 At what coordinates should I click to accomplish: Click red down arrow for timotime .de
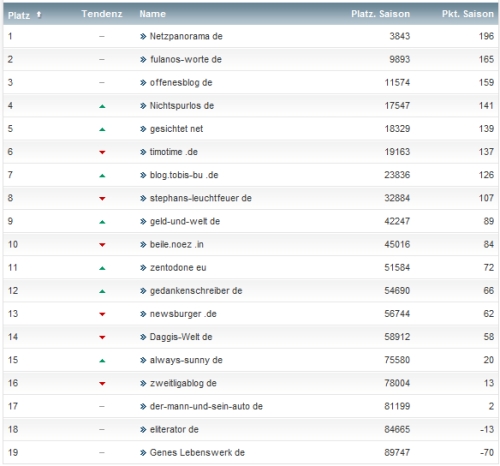click(x=102, y=152)
